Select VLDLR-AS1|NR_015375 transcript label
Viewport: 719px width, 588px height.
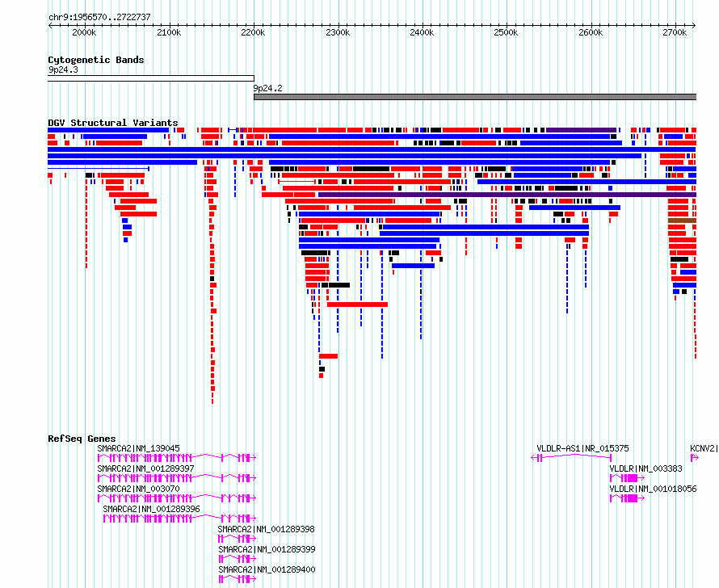pos(582,448)
